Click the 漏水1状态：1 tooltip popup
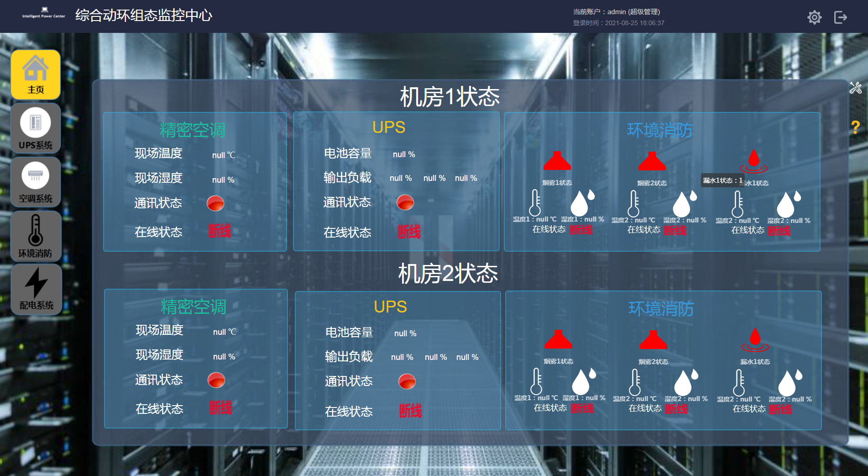Screen dimensions: 868x476 point(722,180)
